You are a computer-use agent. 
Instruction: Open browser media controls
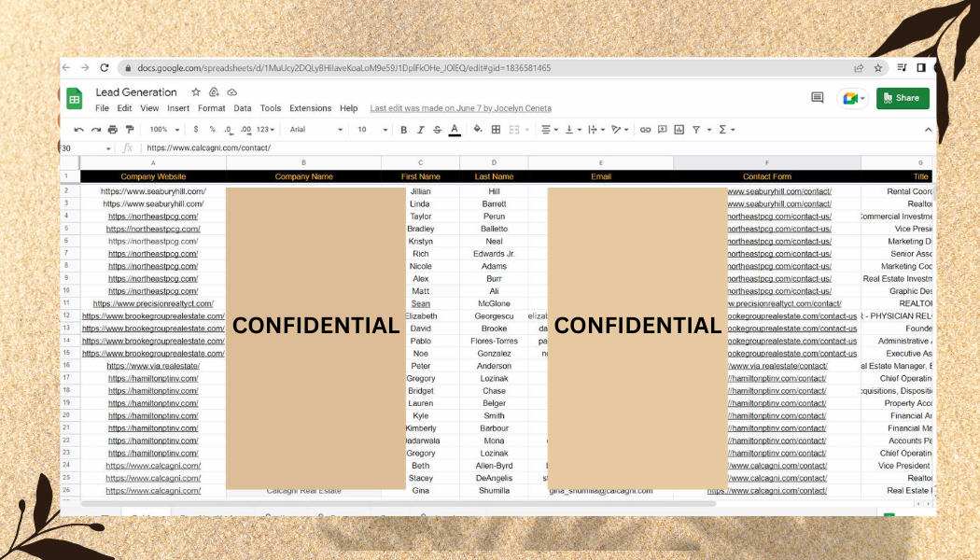tap(902, 67)
